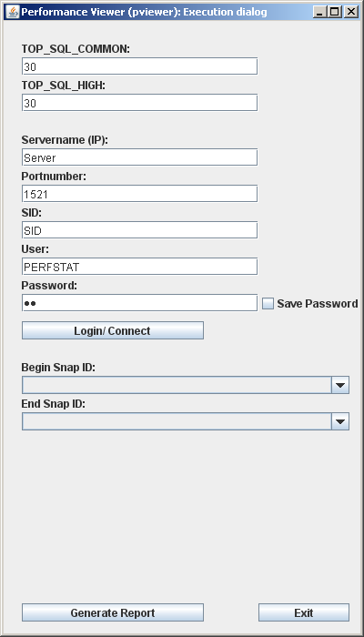Click the Performance Viewer title bar text

tap(144, 12)
